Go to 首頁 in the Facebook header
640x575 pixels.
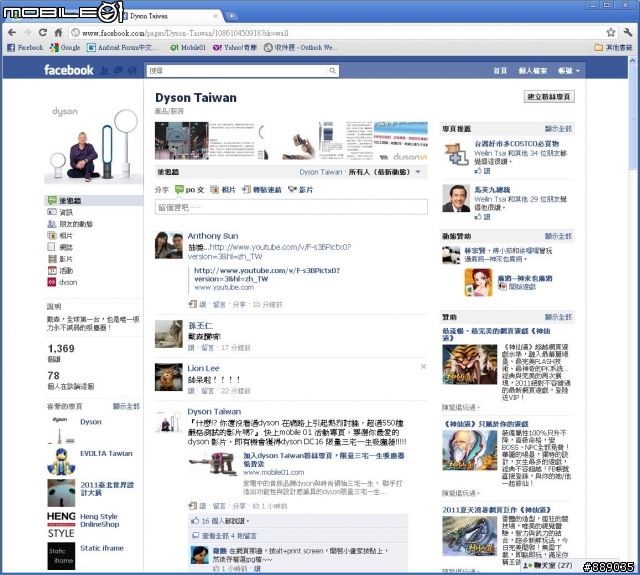[x=500, y=71]
